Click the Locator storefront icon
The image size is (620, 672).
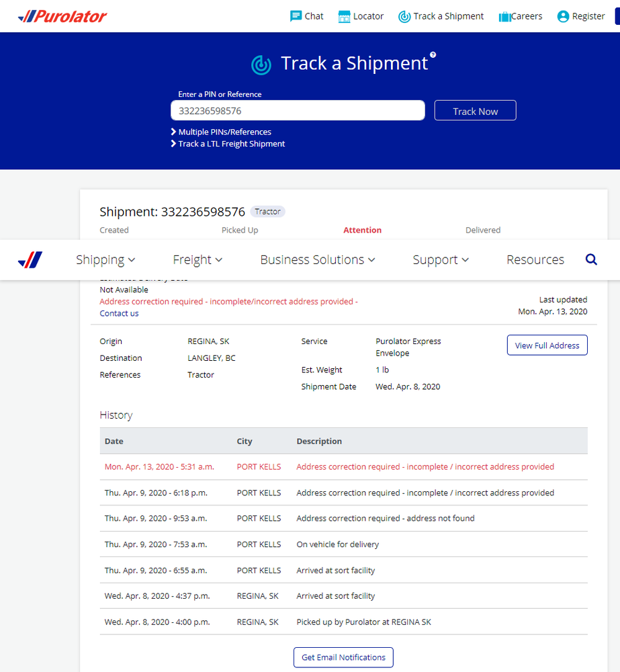click(345, 17)
